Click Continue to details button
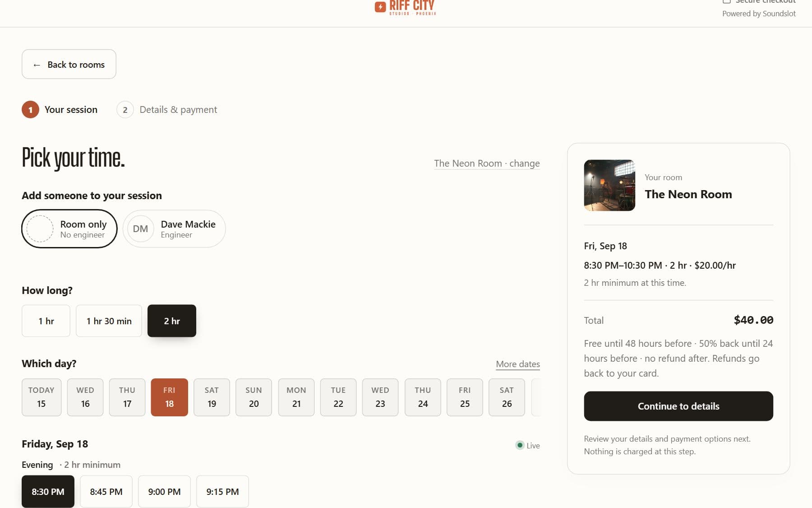Image resolution: width=812 pixels, height=508 pixels. coord(678,406)
